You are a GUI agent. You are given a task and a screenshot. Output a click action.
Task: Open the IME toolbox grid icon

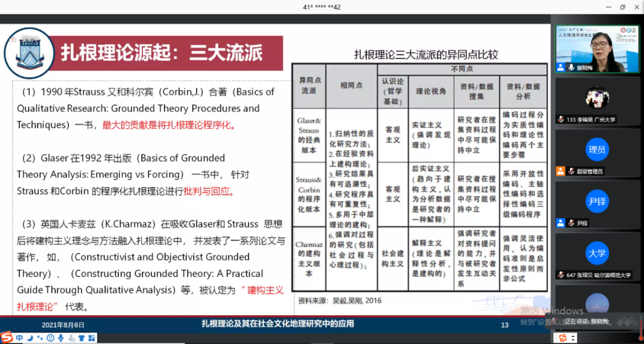(x=92, y=338)
